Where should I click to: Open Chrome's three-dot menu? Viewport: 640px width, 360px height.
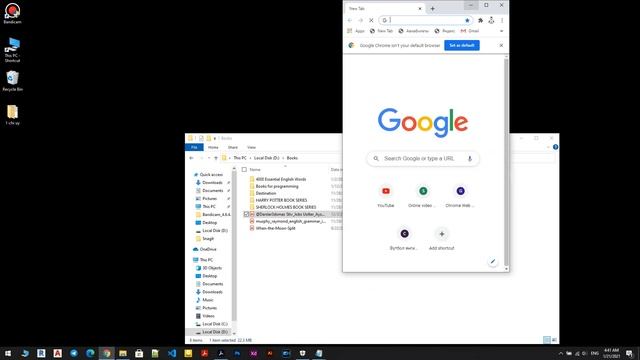502,20
